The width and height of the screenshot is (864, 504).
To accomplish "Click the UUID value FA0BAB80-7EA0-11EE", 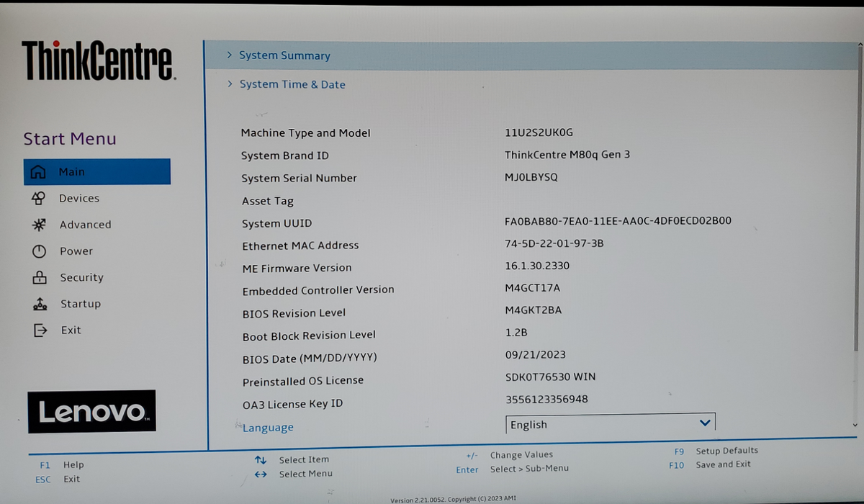I will [618, 220].
